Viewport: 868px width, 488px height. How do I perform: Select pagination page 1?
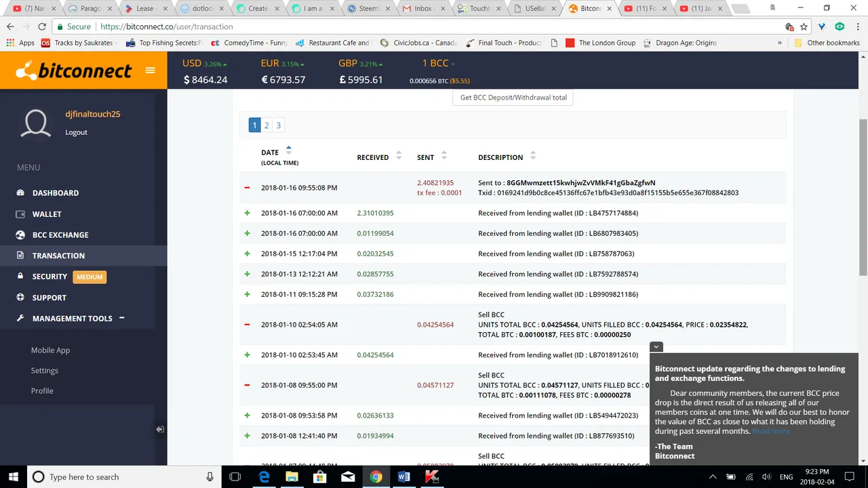click(x=254, y=125)
